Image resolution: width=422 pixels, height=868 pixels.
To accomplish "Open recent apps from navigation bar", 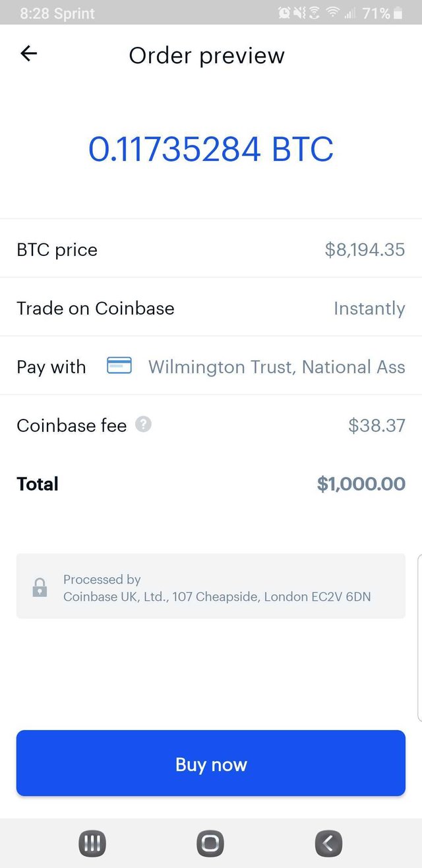I will click(92, 843).
